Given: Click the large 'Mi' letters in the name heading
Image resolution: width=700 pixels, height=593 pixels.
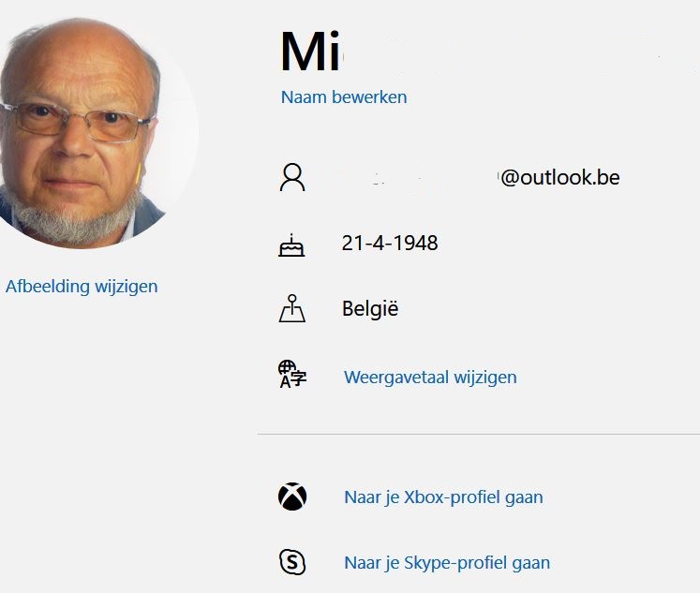Looking at the screenshot, I should [310, 52].
